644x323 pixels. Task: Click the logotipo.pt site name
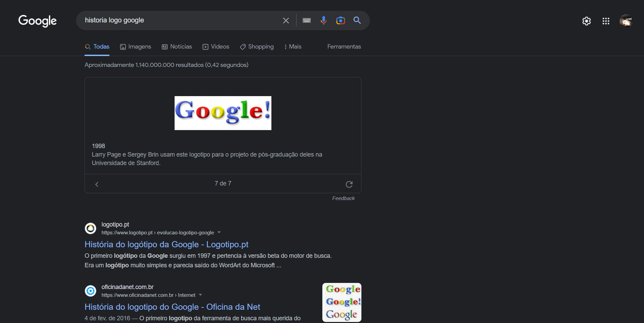coord(115,225)
